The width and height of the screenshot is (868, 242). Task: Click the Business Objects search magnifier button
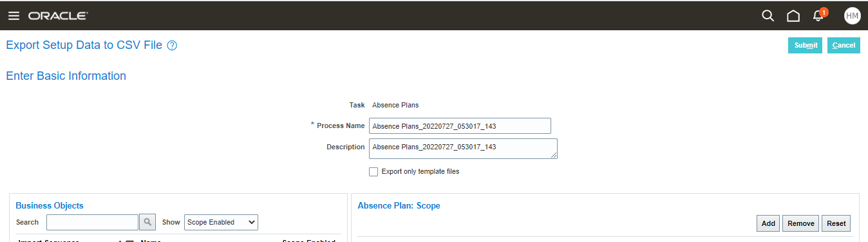pyautogui.click(x=147, y=222)
